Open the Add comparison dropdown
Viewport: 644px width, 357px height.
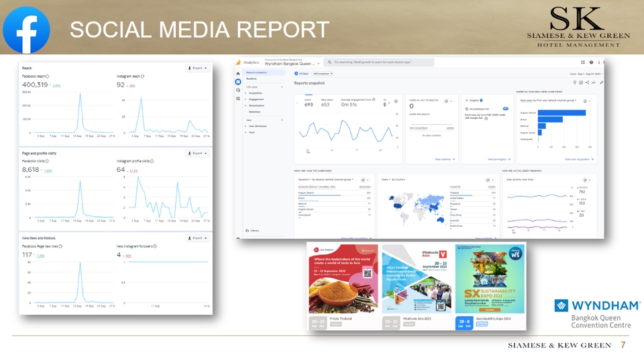point(323,74)
